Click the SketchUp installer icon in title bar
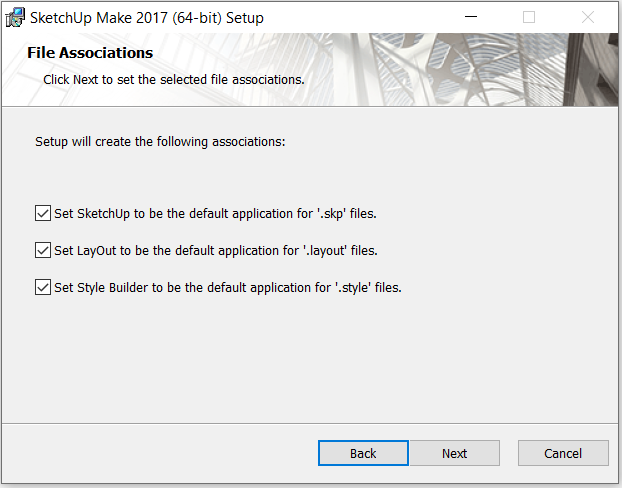Screen dimensions: 622x488 click(15, 17)
